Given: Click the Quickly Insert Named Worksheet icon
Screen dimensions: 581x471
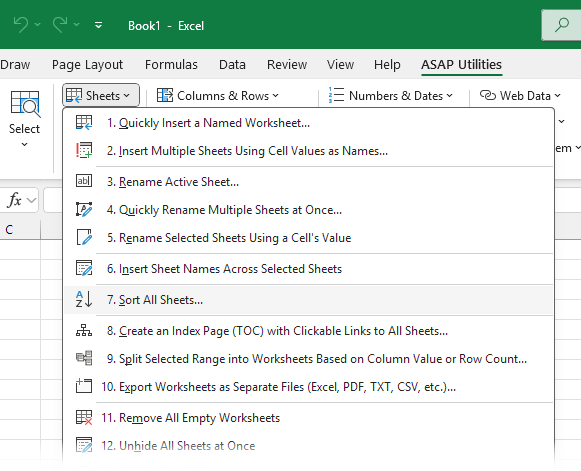Looking at the screenshot, I should click(x=84, y=123).
